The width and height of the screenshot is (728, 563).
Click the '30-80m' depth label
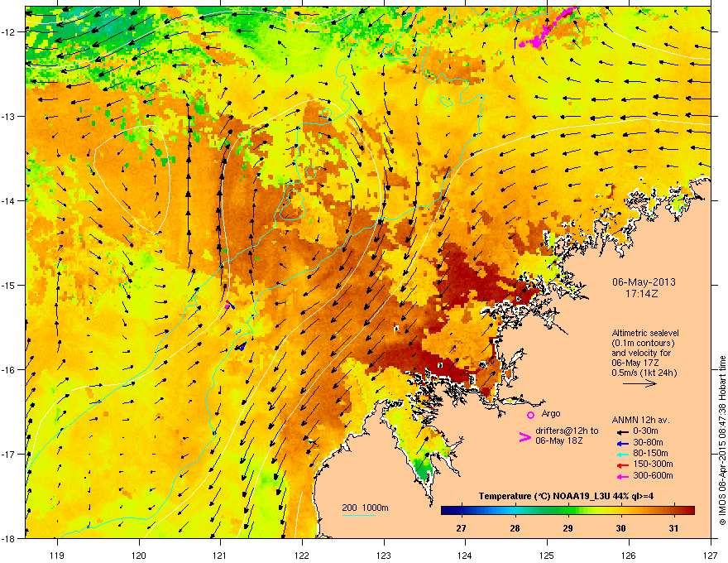(x=648, y=442)
